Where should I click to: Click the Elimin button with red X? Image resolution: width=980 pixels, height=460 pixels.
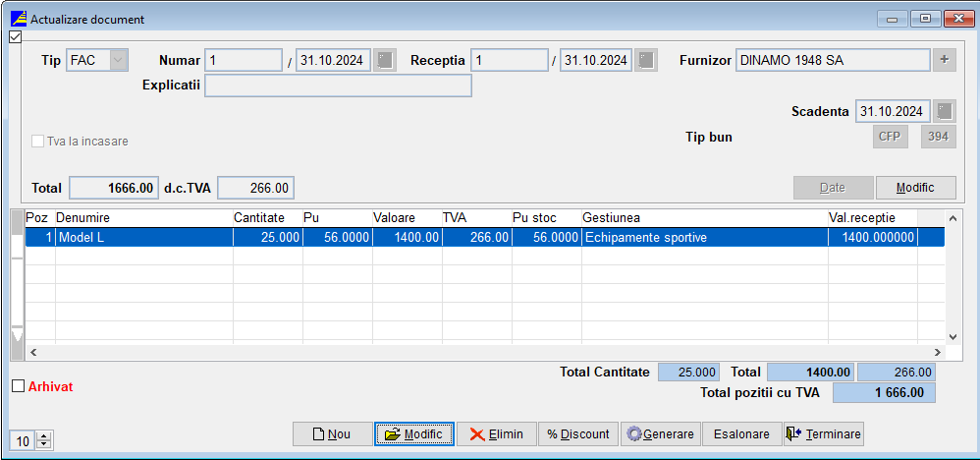coord(496,433)
